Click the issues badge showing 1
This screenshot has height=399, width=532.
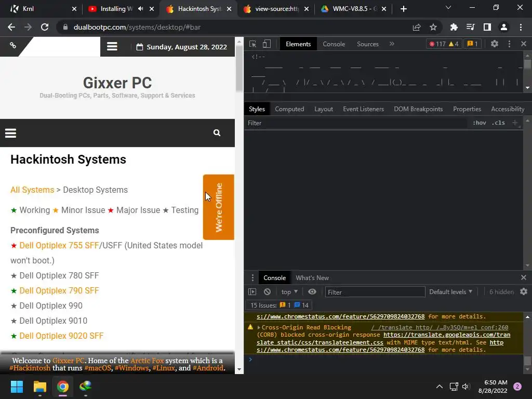pyautogui.click(x=472, y=44)
